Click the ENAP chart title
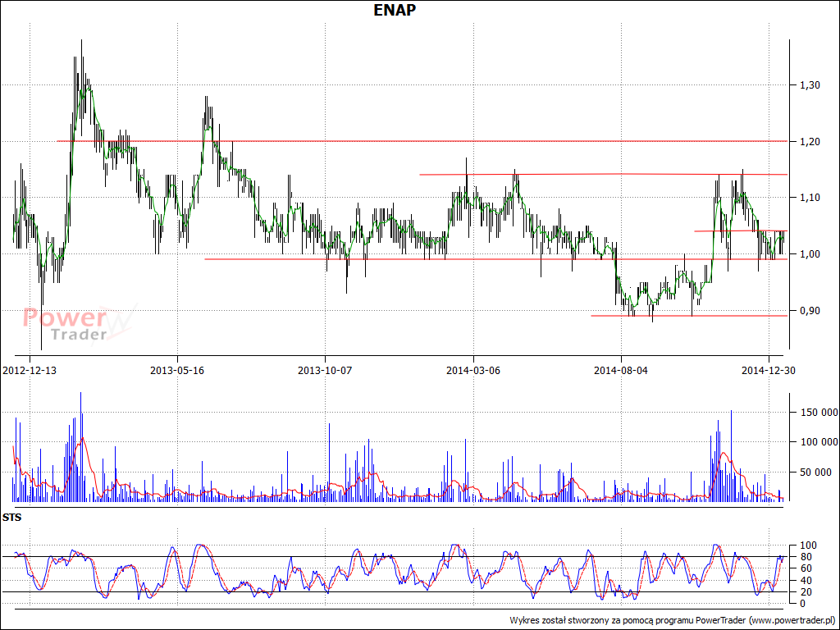The width and height of the screenshot is (840, 630). pyautogui.click(x=395, y=10)
